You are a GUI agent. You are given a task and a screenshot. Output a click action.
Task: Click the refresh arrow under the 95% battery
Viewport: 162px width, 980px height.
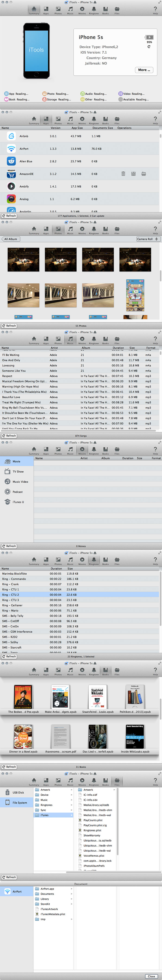149,47
